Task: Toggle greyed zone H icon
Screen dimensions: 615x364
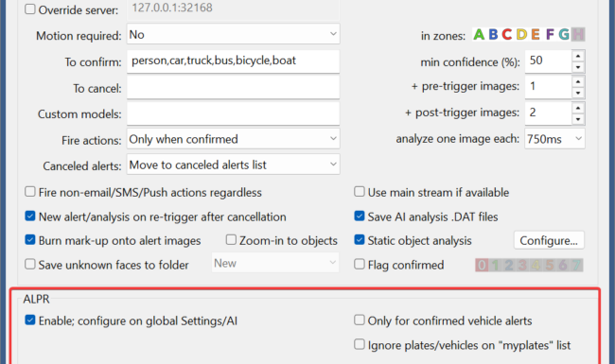Action: coord(578,34)
